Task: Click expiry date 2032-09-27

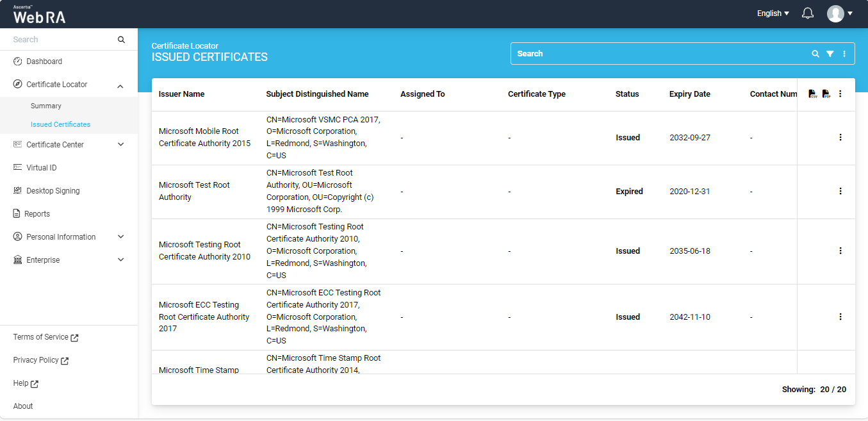Action: tap(690, 138)
